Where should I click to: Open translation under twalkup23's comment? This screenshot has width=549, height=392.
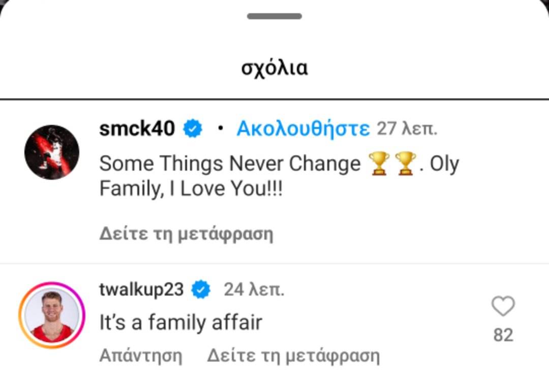[x=293, y=356]
